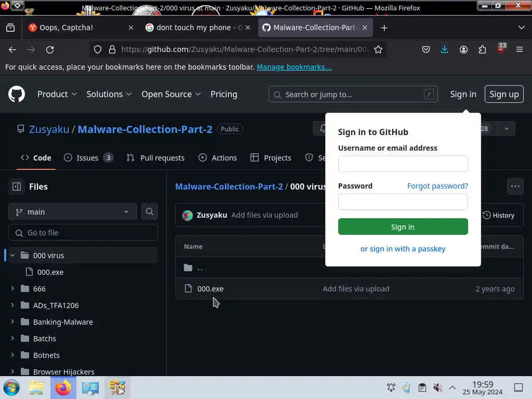Click the Sign up button
The height and width of the screenshot is (399, 532).
tap(504, 95)
